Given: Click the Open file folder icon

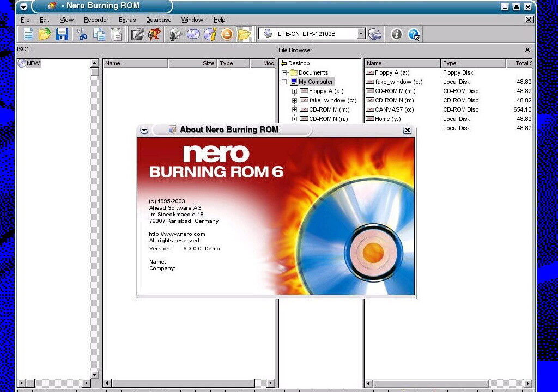Looking at the screenshot, I should pyautogui.click(x=45, y=34).
